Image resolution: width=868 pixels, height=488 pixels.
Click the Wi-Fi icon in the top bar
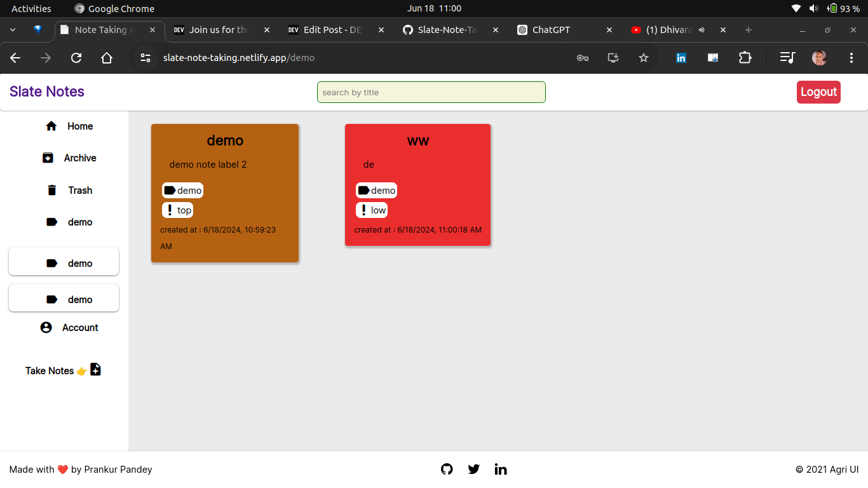[796, 8]
